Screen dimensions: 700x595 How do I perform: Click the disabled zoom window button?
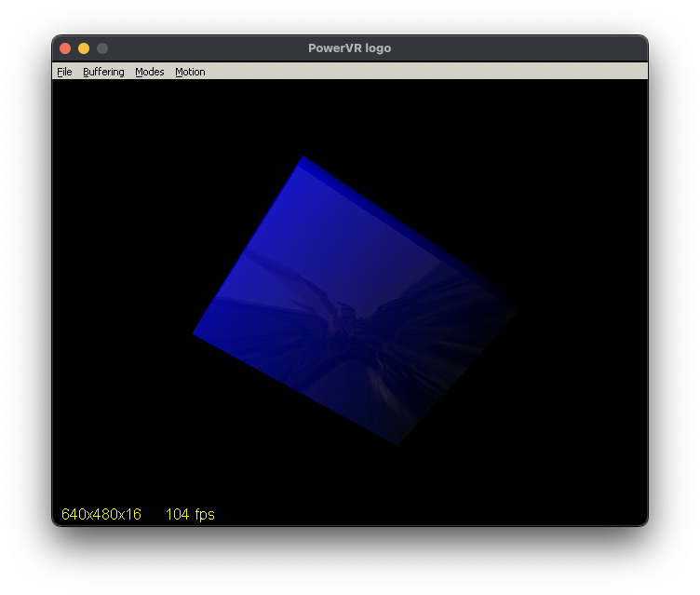(102, 48)
